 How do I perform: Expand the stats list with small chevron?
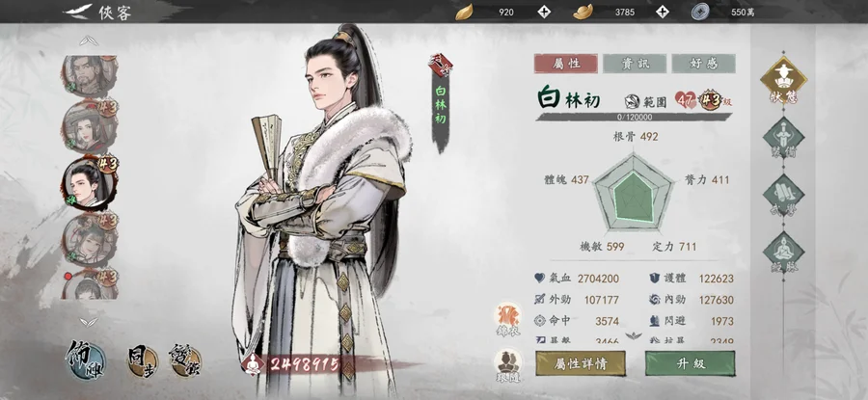(x=635, y=335)
